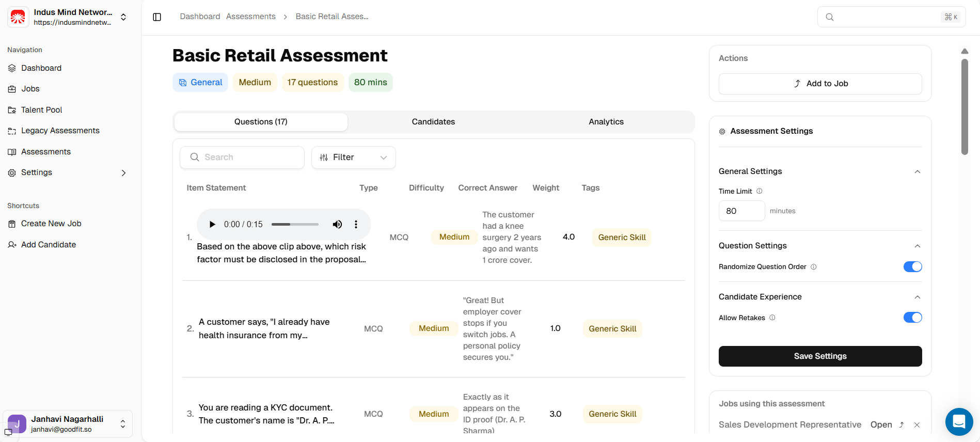Image resolution: width=980 pixels, height=442 pixels.
Task: Click Allow Retakes info icon
Action: [772, 318]
